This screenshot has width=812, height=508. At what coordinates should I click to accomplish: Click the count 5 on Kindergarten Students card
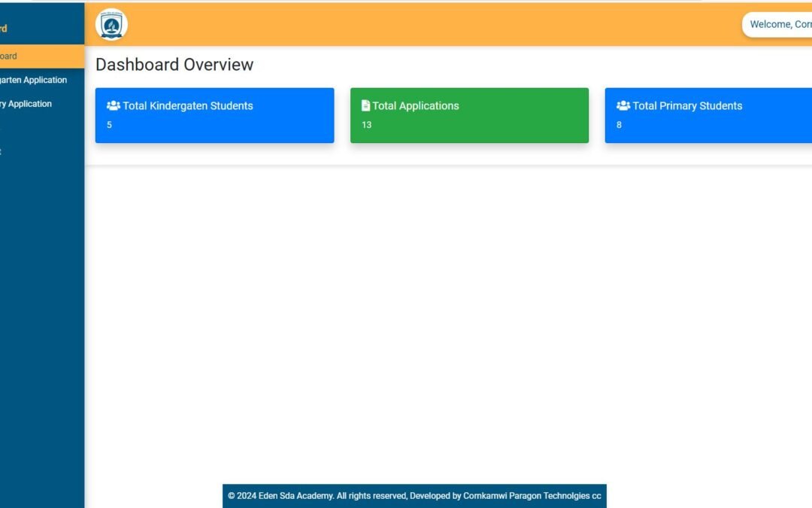(109, 124)
